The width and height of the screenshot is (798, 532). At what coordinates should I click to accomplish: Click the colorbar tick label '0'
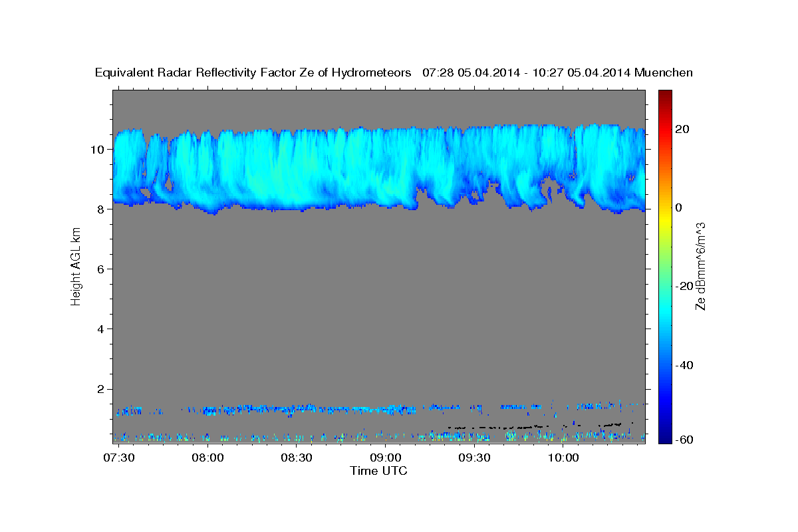pos(678,207)
